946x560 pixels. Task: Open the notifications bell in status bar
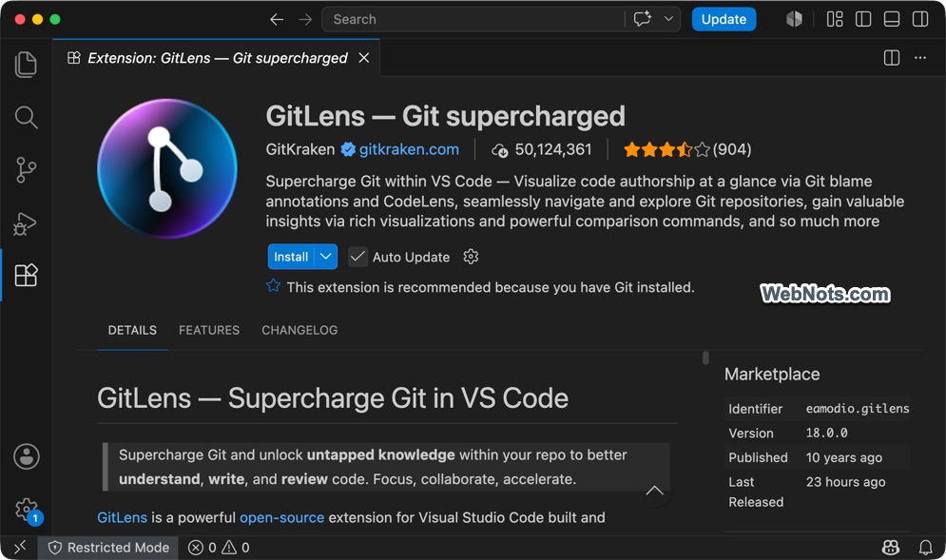[925, 548]
